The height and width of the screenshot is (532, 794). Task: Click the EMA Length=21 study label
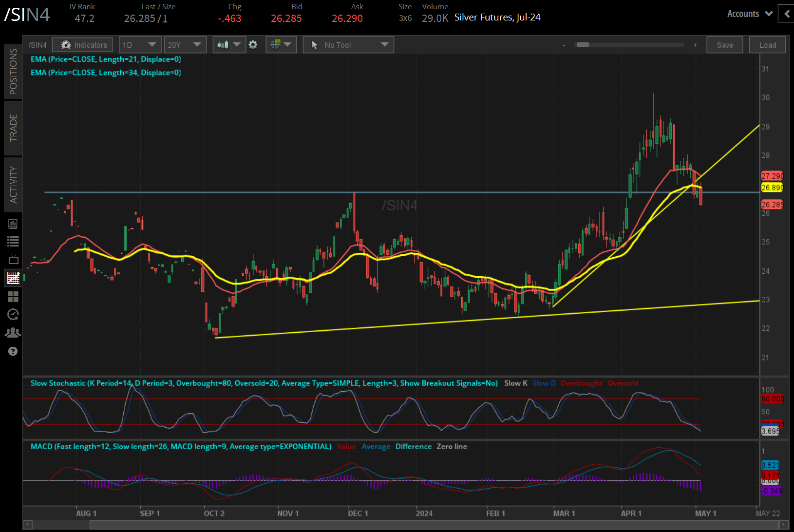[106, 59]
